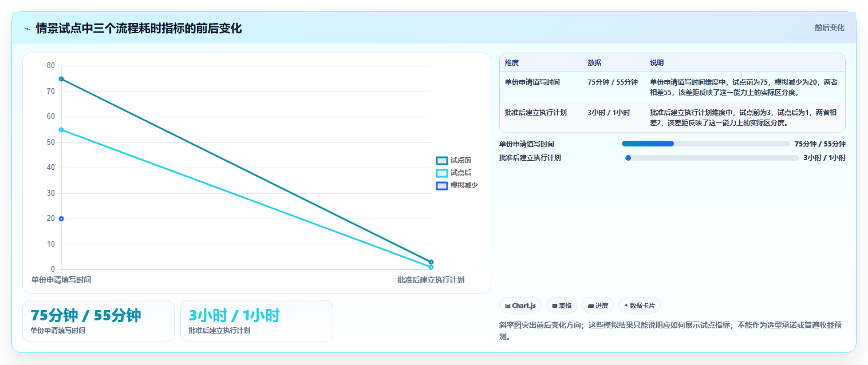Click the chart title 情景试点中三个流程耗时指标的前后变化

[139, 29]
